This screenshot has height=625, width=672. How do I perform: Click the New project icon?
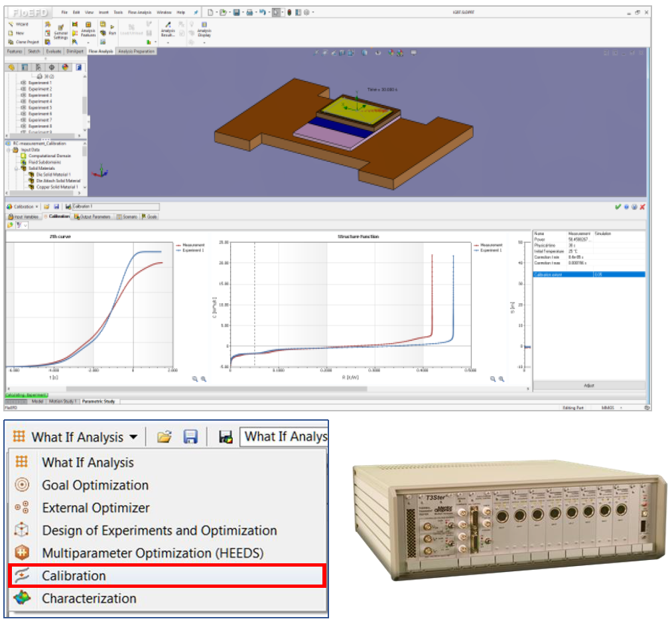(x=11, y=33)
